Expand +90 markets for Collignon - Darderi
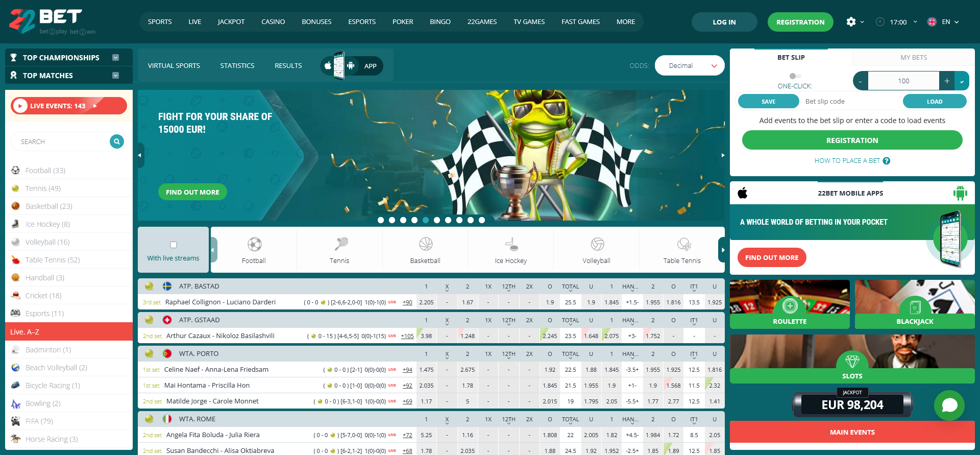980x455 pixels. (407, 302)
